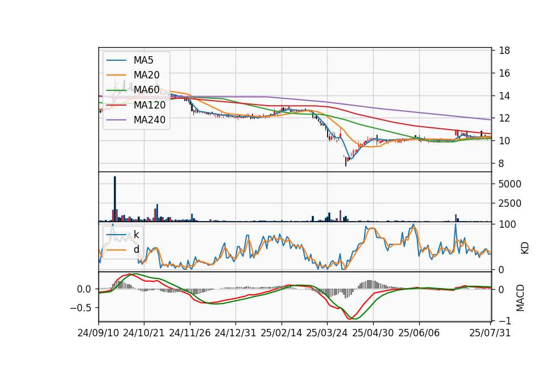This screenshot has height=392, width=546.
Task: Click the MA5 legend label
Action: [x=143, y=60]
